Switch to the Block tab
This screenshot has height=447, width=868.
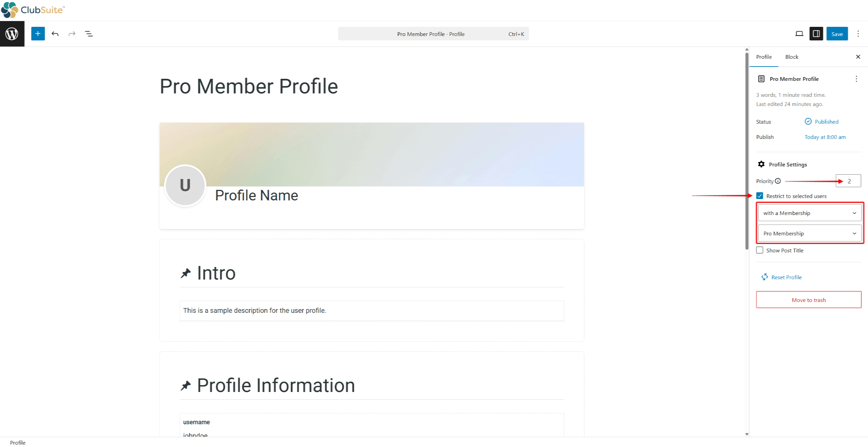tap(792, 57)
